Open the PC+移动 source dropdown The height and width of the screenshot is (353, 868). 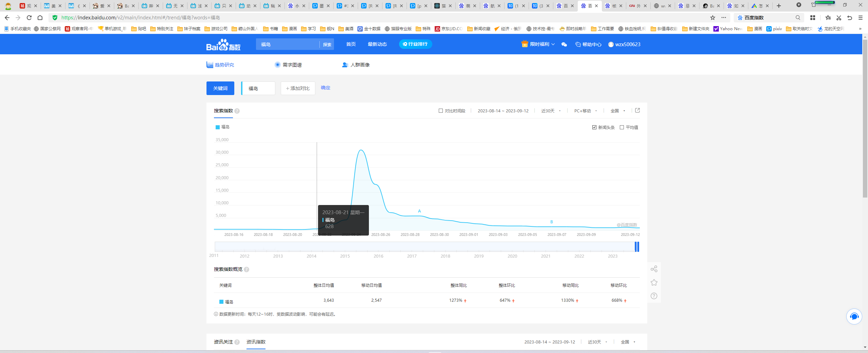pos(586,111)
